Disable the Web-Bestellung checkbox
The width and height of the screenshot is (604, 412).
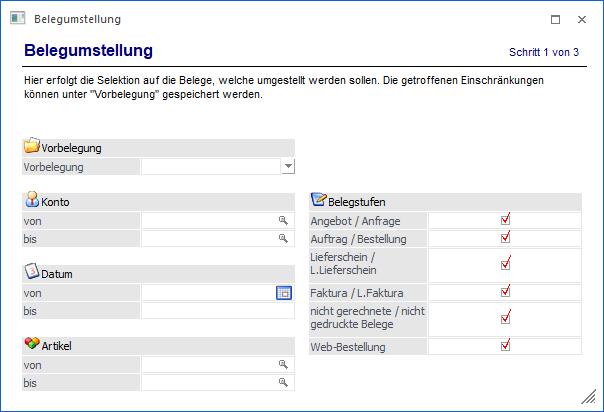coord(505,346)
